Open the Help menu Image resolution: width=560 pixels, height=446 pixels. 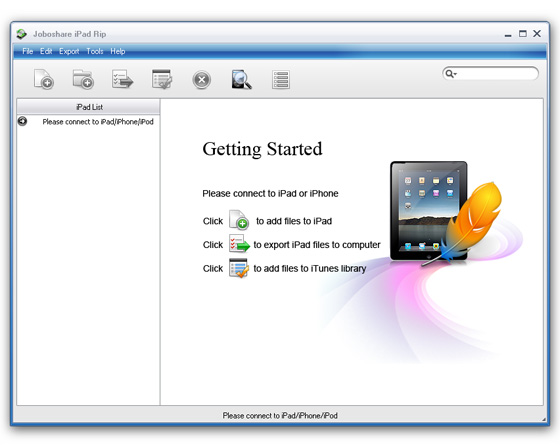point(118,51)
